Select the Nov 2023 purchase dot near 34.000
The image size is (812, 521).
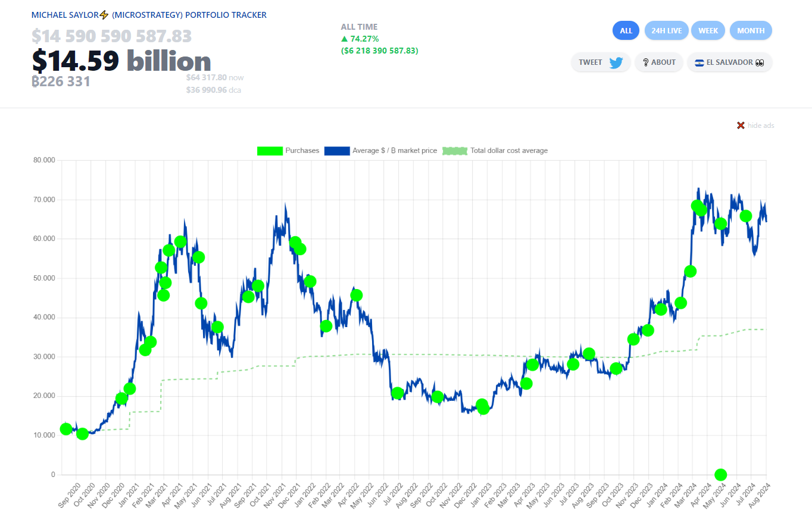tap(633, 339)
